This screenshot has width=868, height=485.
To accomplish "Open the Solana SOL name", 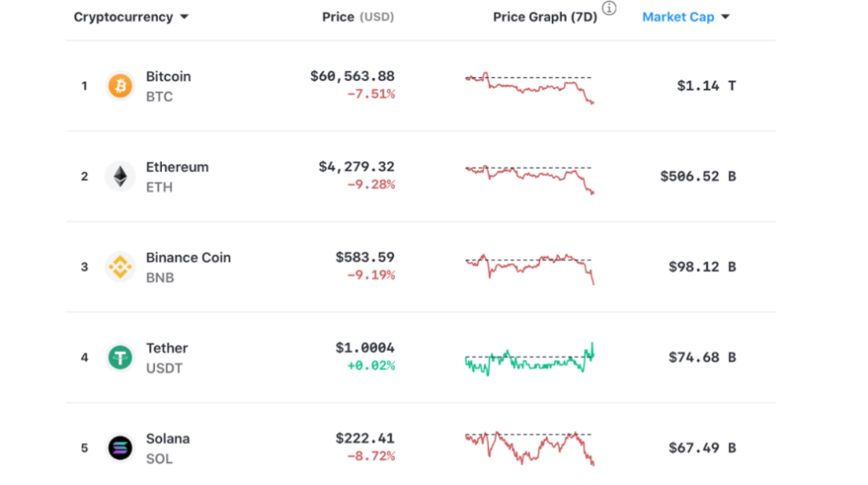I will [x=168, y=449].
